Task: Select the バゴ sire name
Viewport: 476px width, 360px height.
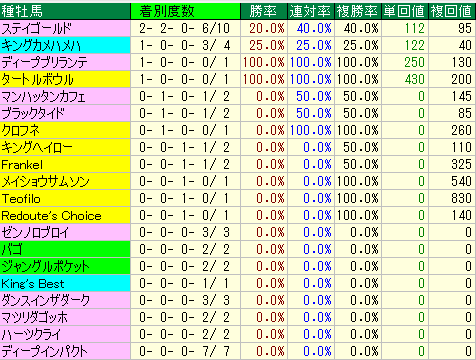Action: (12, 249)
